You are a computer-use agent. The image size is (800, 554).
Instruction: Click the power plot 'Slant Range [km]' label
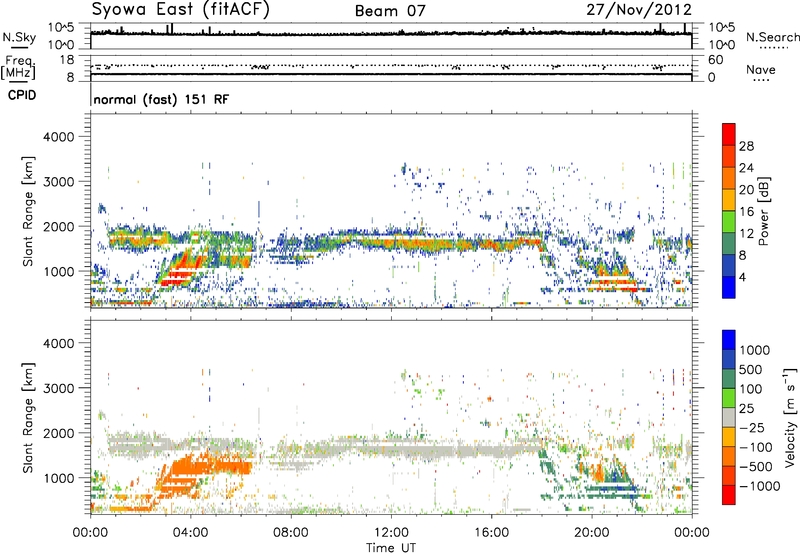[x=28, y=211]
